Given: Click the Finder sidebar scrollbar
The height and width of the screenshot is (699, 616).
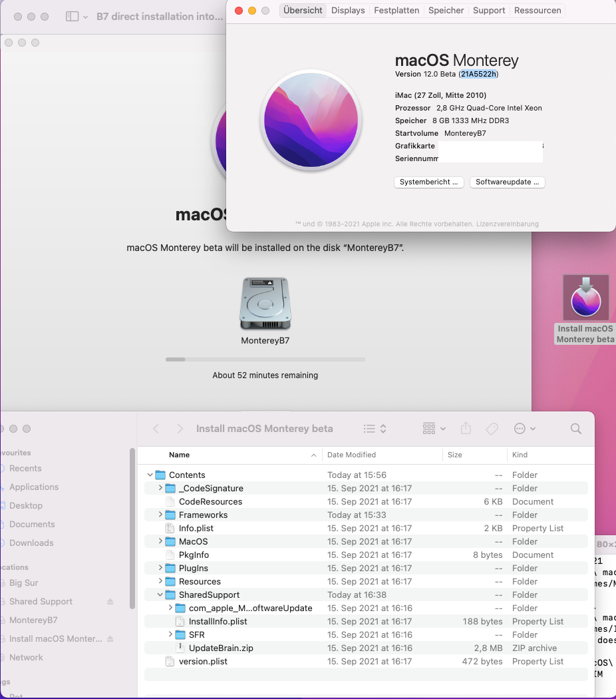Looking at the screenshot, I should [x=132, y=529].
